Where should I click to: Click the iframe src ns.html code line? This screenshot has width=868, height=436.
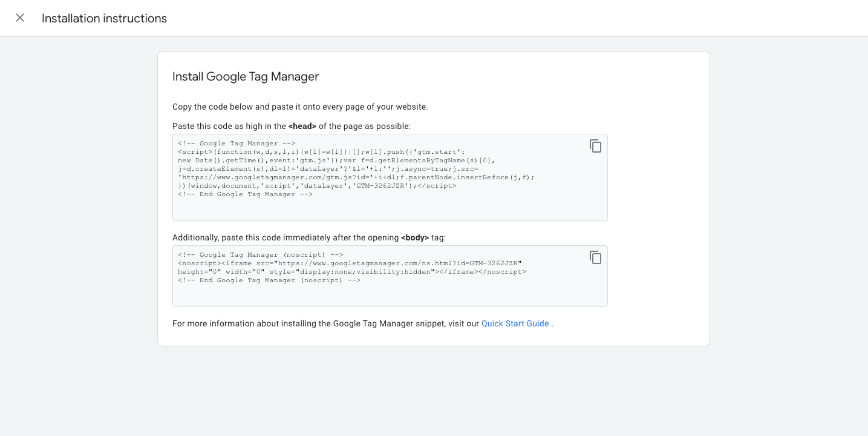pyautogui.click(x=349, y=263)
